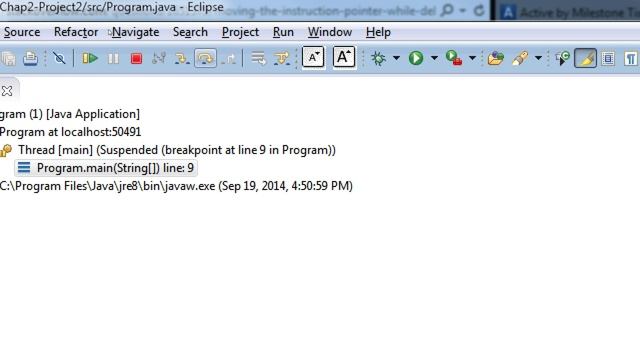This screenshot has width=640, height=360.
Task: Open the Project menu
Action: (x=240, y=32)
